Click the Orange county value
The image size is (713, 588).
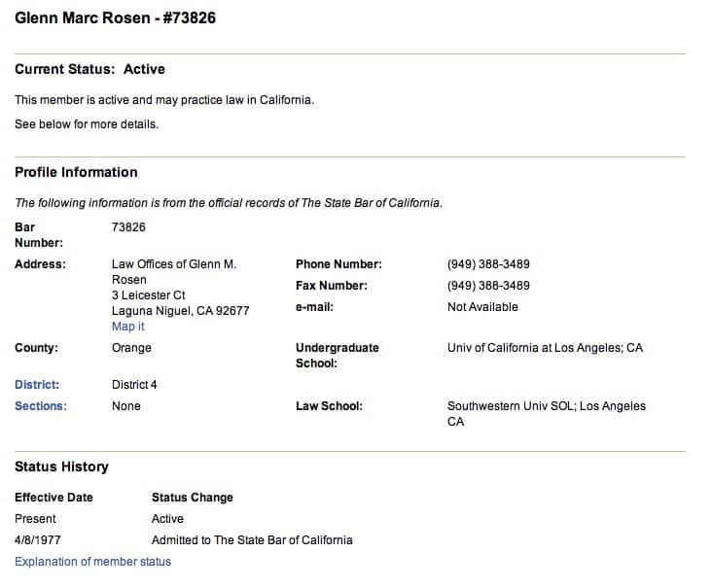pos(131,348)
